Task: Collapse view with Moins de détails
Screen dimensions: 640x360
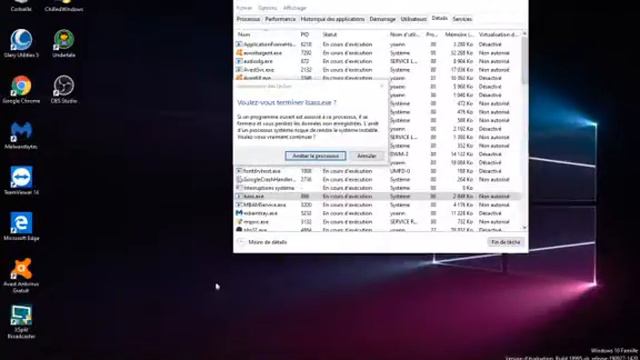Action: click(263, 242)
